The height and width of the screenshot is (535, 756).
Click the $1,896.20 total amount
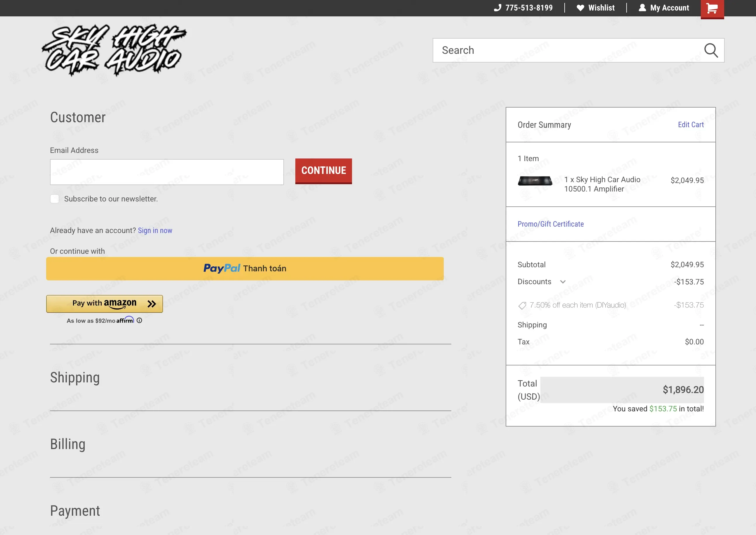point(683,390)
